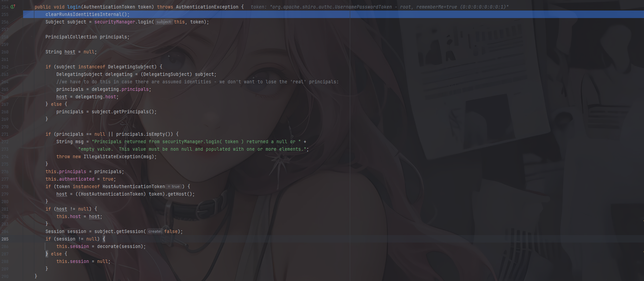Click the 'create:' parameter hint in getSession call
Viewport: 644px width, 281px height.
point(155,231)
